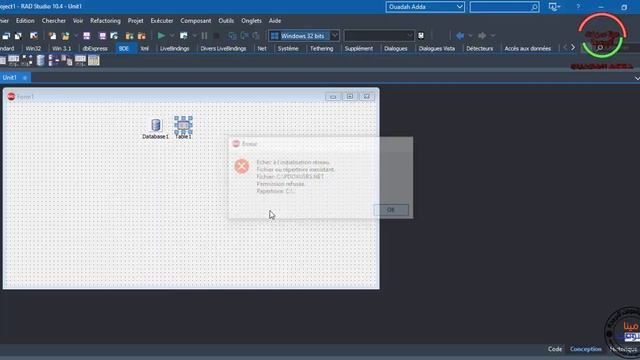Switch to the LiveBindings palette tab
The width and height of the screenshot is (640, 360).
tap(174, 49)
